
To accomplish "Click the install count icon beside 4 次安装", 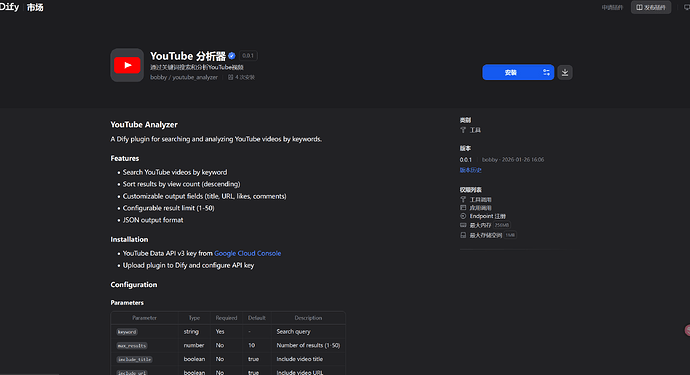I will (x=230, y=77).
